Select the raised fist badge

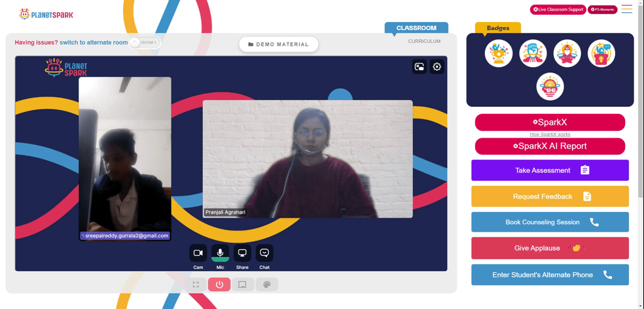[x=533, y=53]
